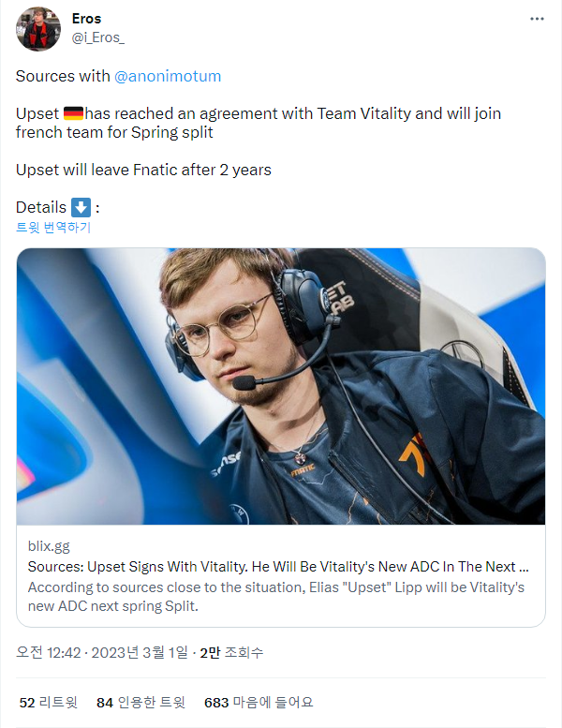Open the @anonimotum mention link
The width and height of the screenshot is (562, 728).
(168, 76)
